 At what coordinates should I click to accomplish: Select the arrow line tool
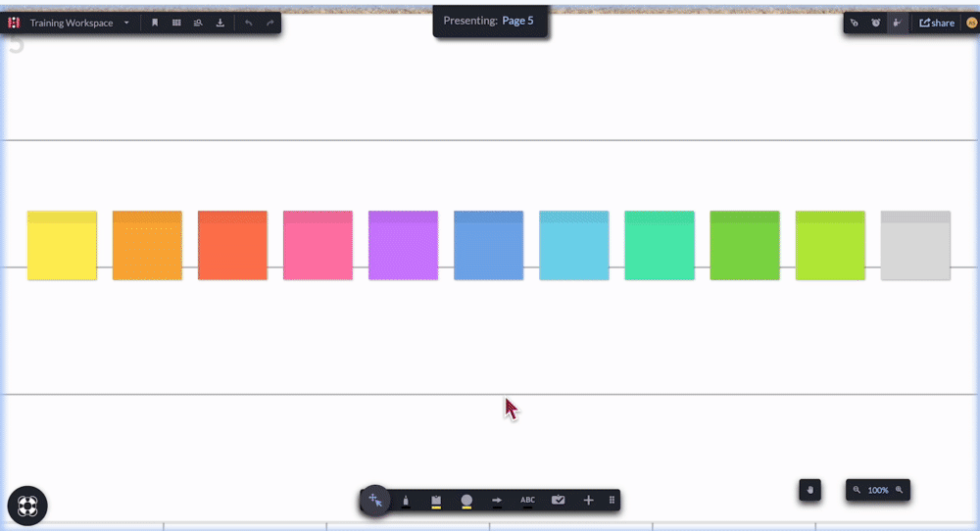pyautogui.click(x=497, y=501)
